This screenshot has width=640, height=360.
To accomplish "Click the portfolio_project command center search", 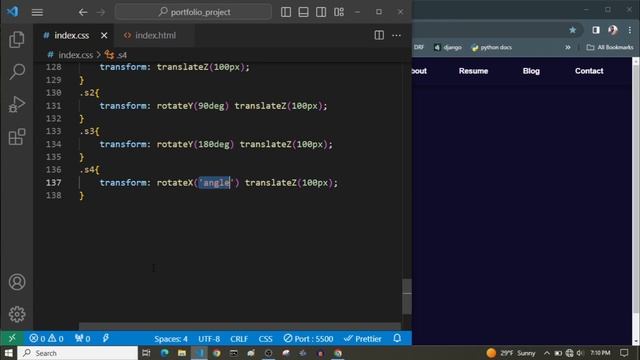I will click(x=193, y=12).
